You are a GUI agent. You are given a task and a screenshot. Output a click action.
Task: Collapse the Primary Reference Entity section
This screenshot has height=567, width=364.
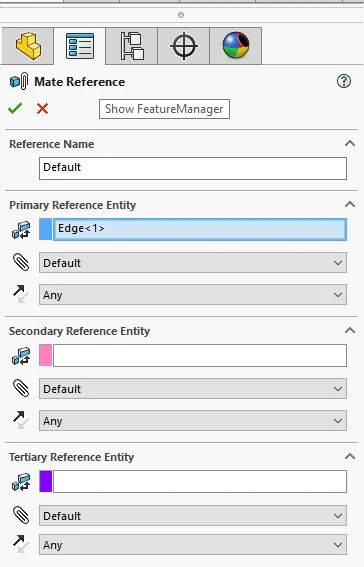click(350, 204)
